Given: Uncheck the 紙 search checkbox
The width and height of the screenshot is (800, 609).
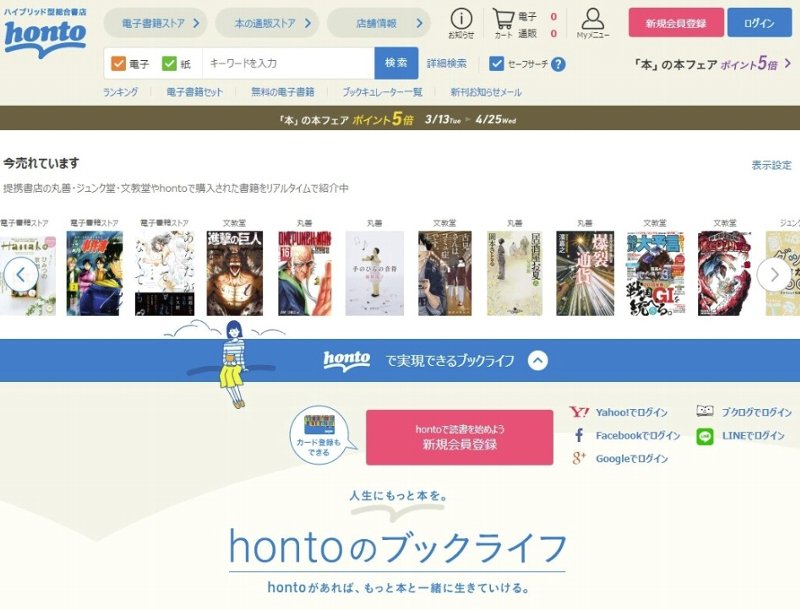Looking at the screenshot, I should coord(169,64).
